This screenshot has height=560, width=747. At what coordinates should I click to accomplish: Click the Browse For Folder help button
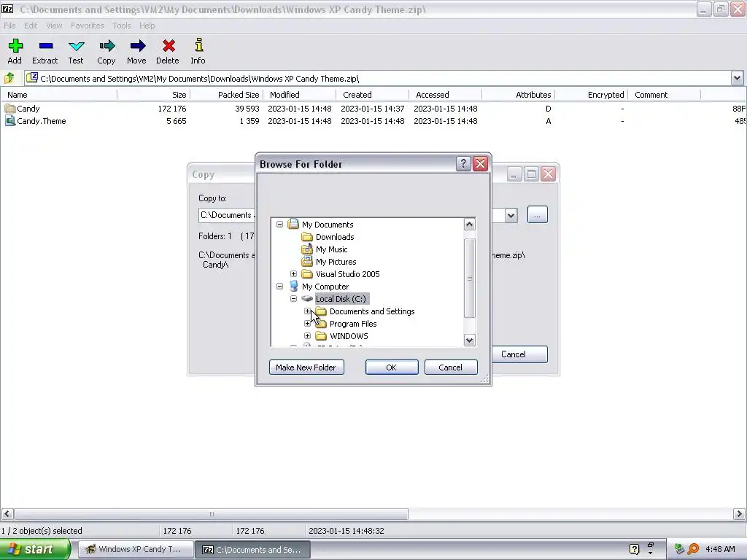point(463,164)
